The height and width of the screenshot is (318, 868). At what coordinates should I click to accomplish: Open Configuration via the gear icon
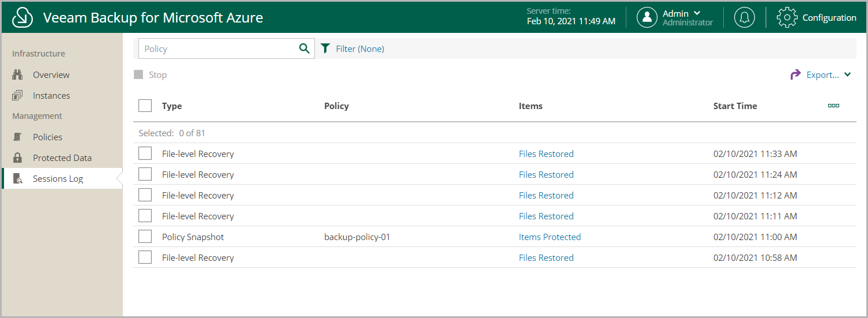pyautogui.click(x=787, y=17)
